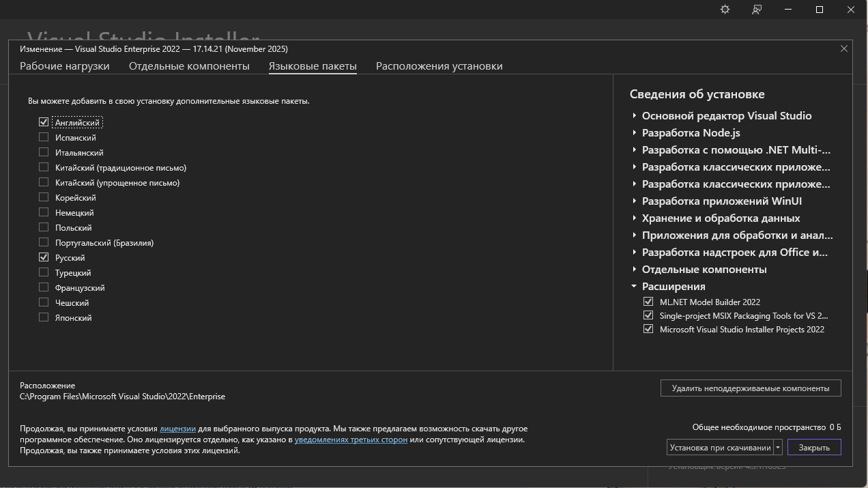Switch to Рабочие нагрузки tab

point(64,66)
